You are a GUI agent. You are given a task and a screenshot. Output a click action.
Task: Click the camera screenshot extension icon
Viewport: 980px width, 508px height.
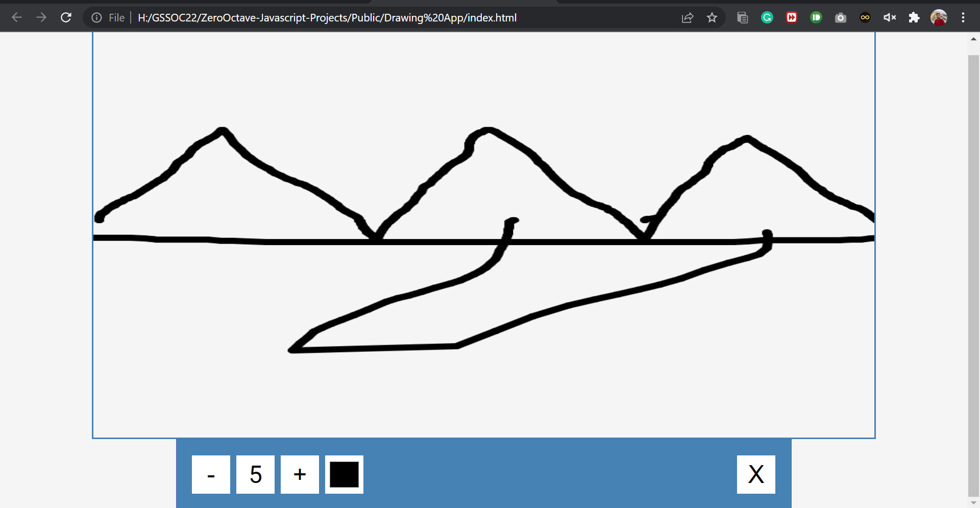(840, 17)
